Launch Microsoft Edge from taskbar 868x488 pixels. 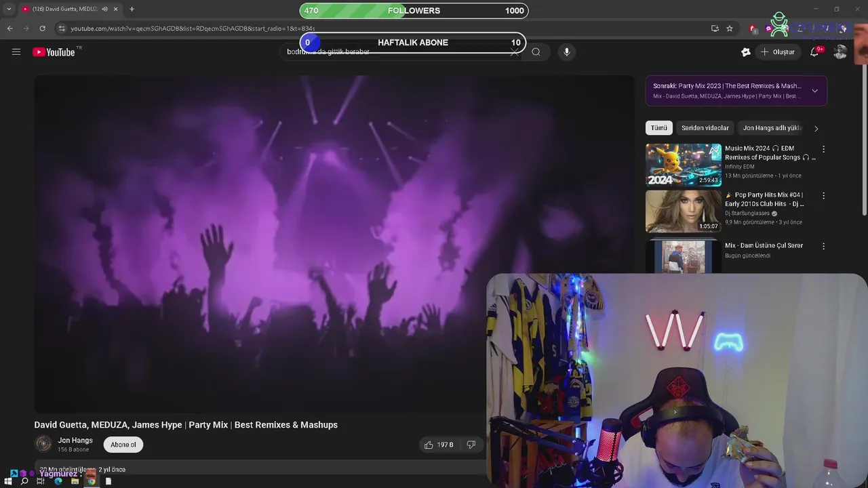[58, 481]
